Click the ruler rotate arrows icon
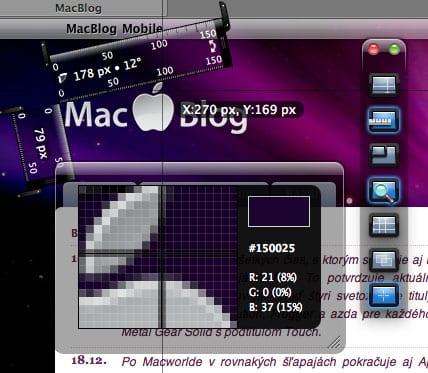This screenshot has width=428, height=373. 213,46
